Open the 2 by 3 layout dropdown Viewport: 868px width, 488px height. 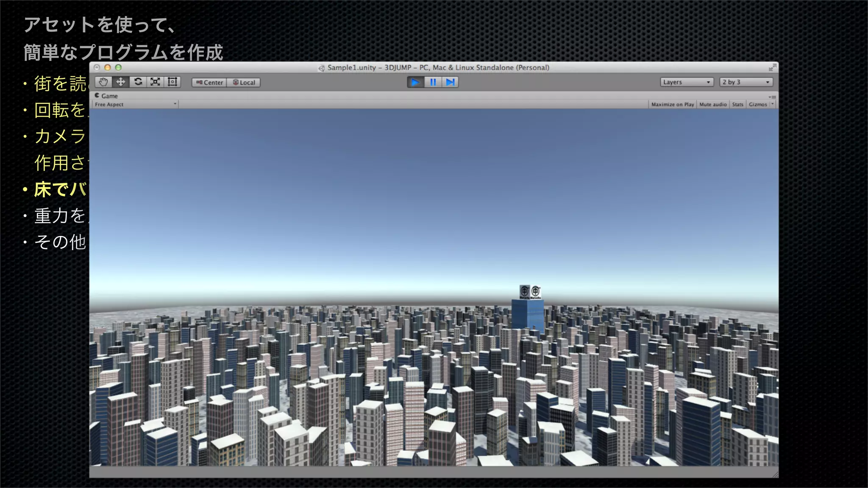(746, 82)
